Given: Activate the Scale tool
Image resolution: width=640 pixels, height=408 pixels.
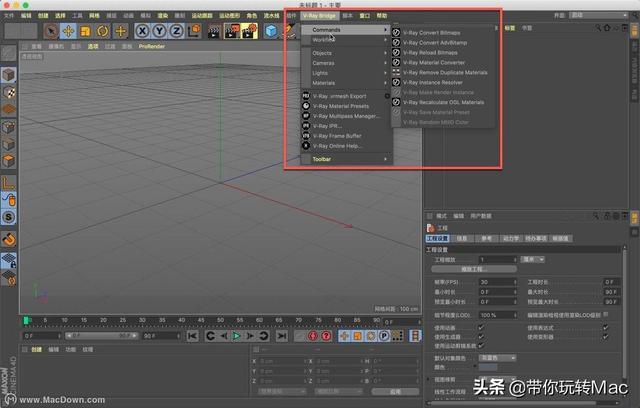Looking at the screenshot, I should tap(85, 31).
